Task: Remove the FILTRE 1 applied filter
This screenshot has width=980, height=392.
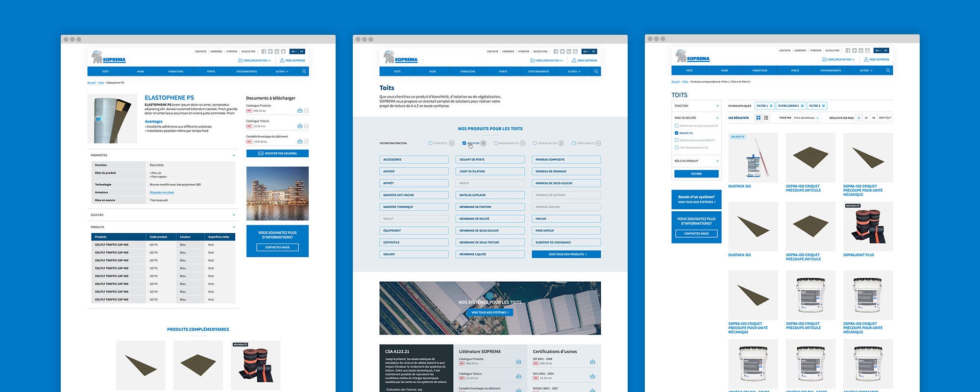Action: [x=771, y=106]
